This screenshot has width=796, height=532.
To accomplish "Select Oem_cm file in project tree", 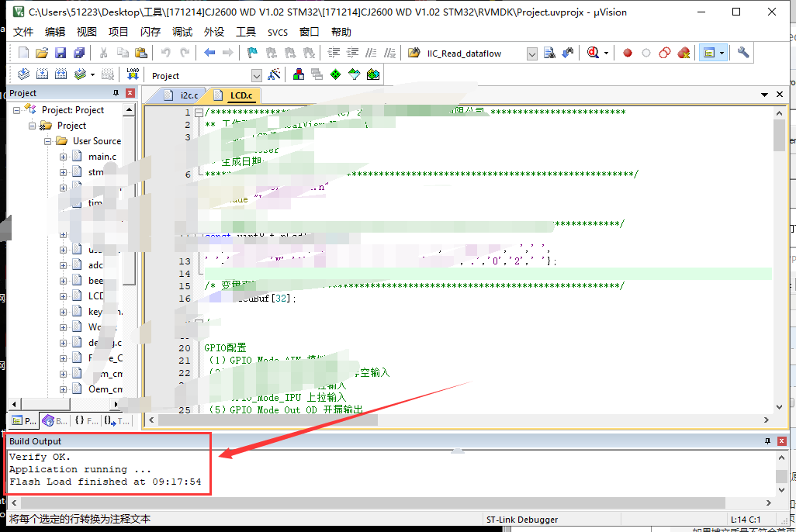I will coord(105,389).
